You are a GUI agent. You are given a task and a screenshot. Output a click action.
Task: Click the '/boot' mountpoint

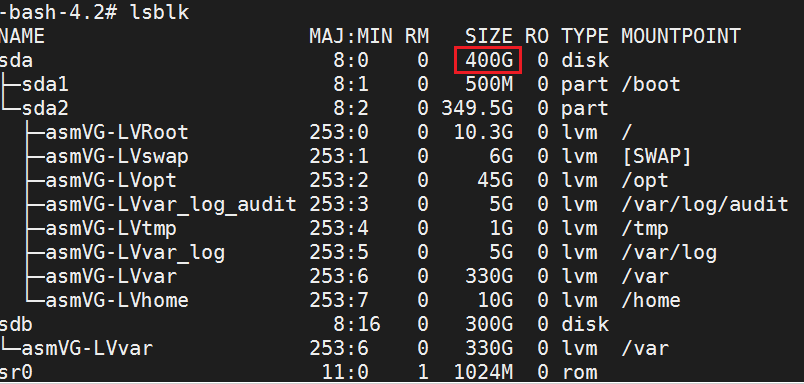[x=651, y=84]
